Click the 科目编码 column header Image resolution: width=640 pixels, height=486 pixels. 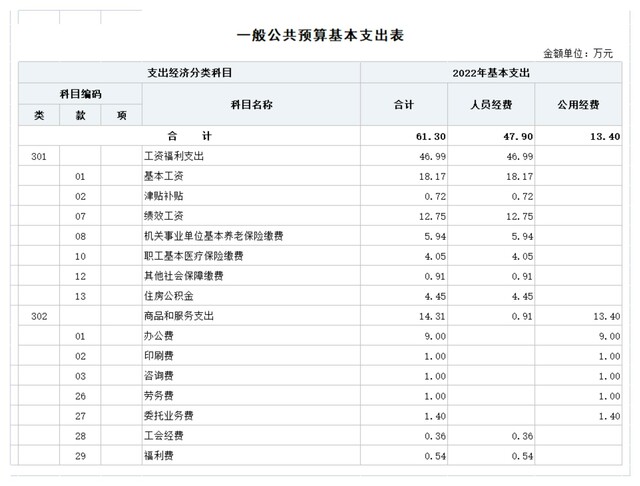pyautogui.click(x=80, y=94)
